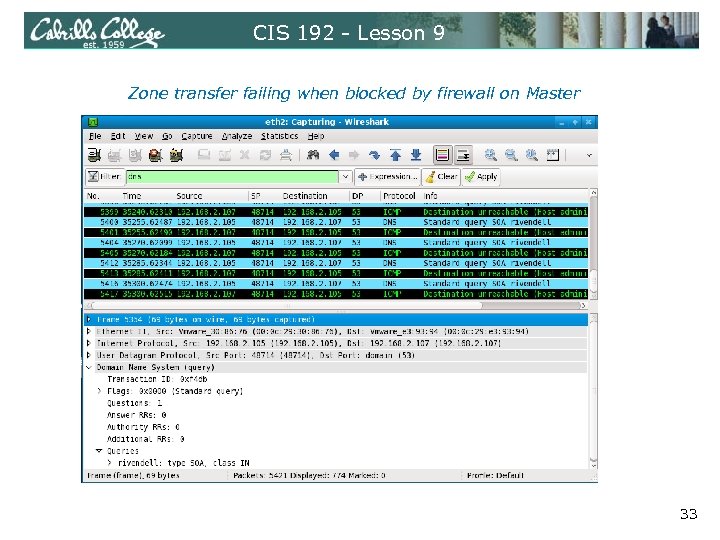The image size is (720, 540).
Task: Open the Statistics menu
Action: point(279,136)
